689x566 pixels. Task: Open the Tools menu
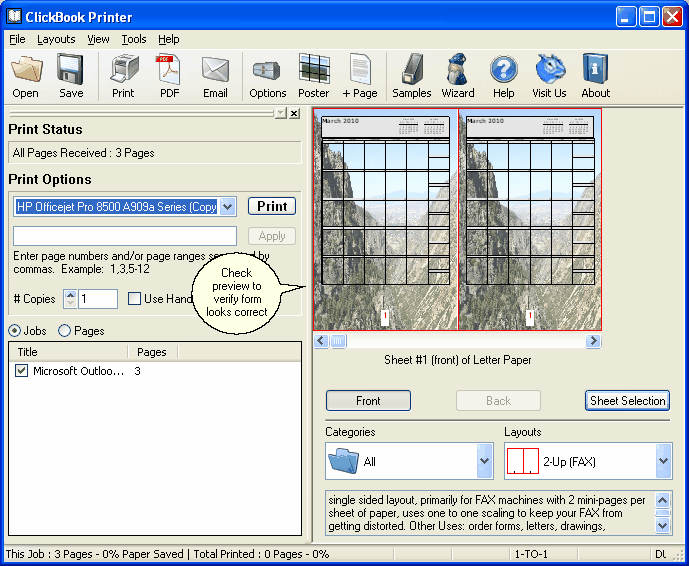tap(134, 39)
